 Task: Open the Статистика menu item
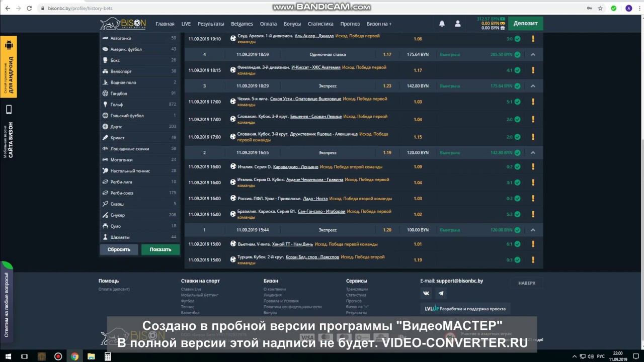click(320, 24)
